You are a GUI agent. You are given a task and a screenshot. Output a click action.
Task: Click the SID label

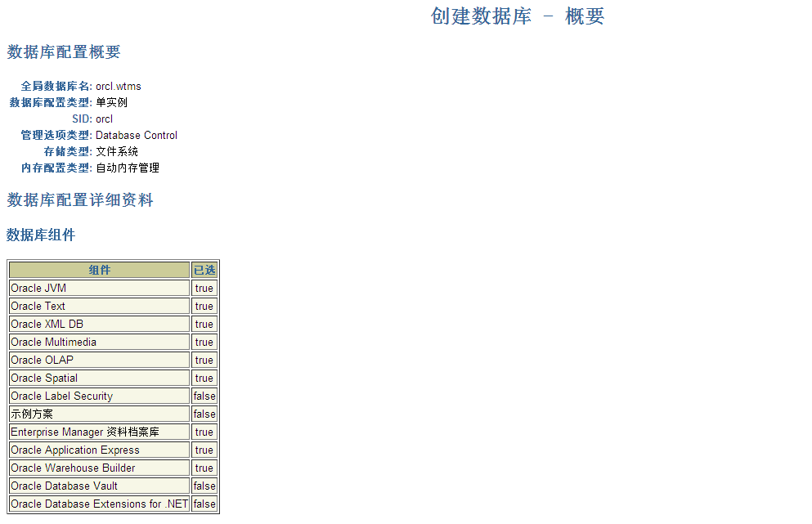pos(82,119)
